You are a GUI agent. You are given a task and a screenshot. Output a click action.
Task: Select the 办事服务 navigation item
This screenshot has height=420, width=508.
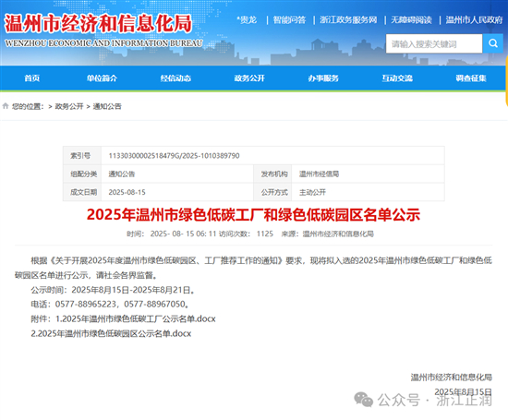[x=323, y=78]
